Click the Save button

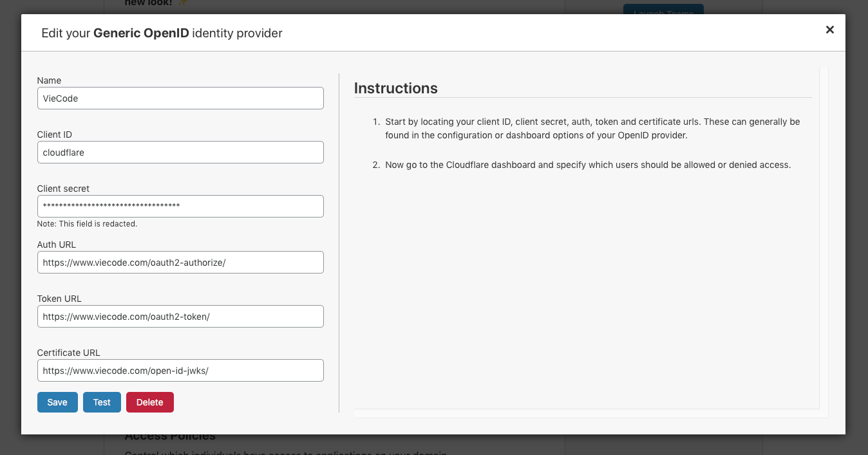57,402
